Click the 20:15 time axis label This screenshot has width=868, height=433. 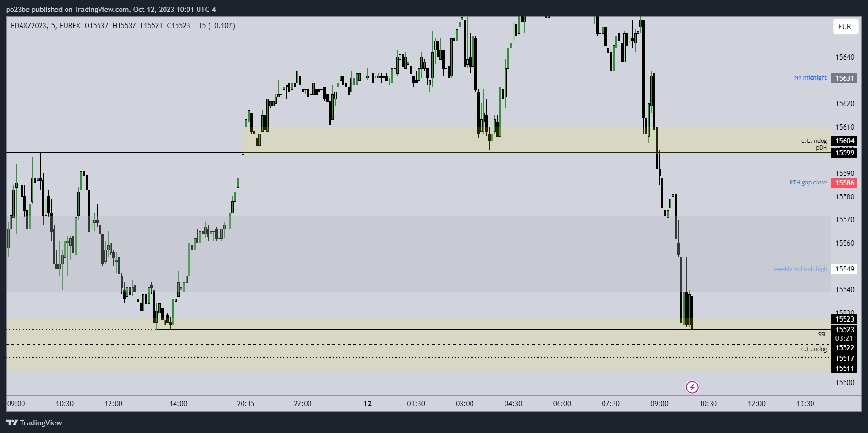[x=246, y=404]
